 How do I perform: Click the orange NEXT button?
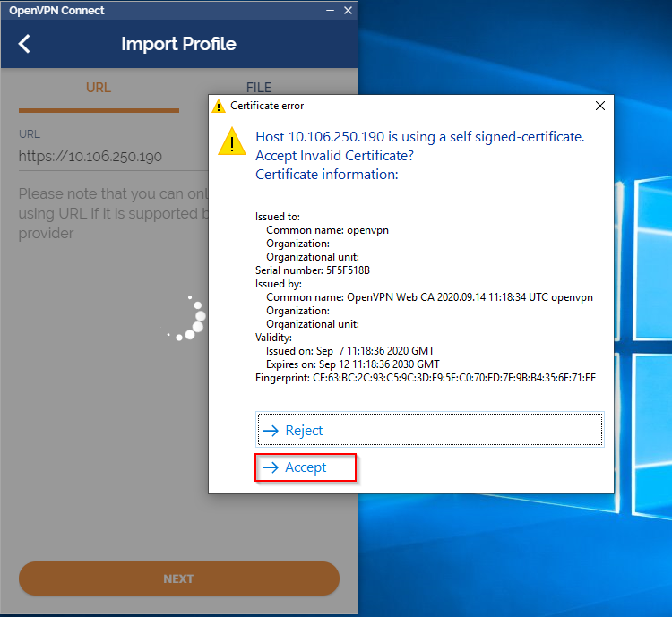point(179,578)
